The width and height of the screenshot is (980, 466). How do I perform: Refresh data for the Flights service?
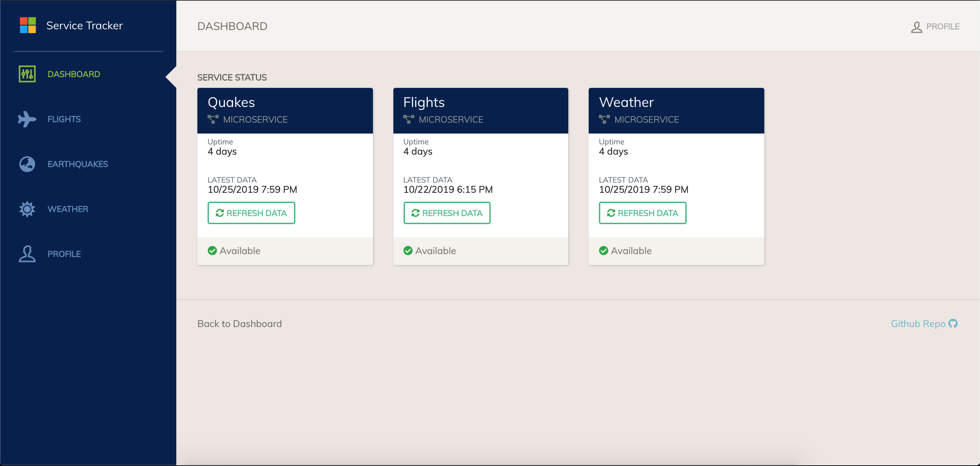pos(447,213)
